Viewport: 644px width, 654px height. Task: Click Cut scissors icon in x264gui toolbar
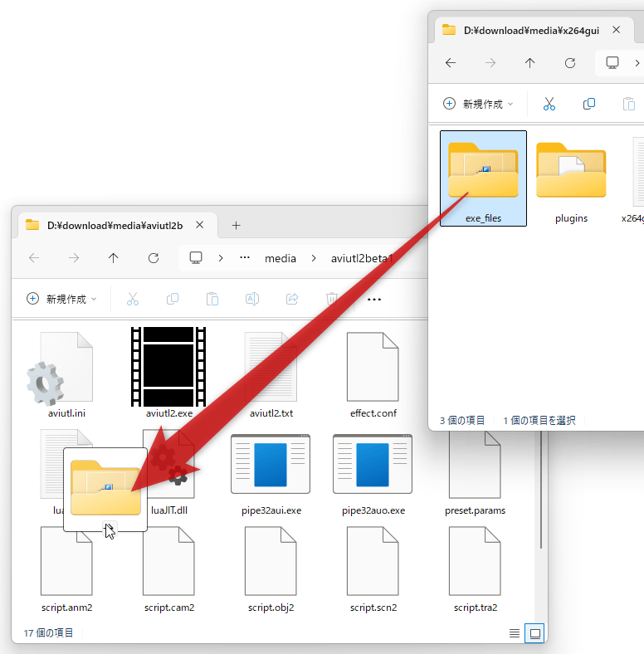(x=549, y=104)
